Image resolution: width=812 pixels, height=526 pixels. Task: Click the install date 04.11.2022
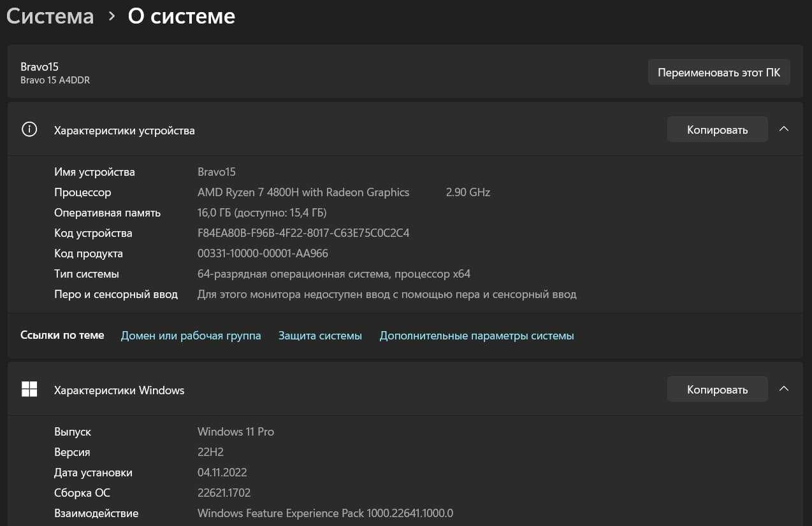coord(222,473)
